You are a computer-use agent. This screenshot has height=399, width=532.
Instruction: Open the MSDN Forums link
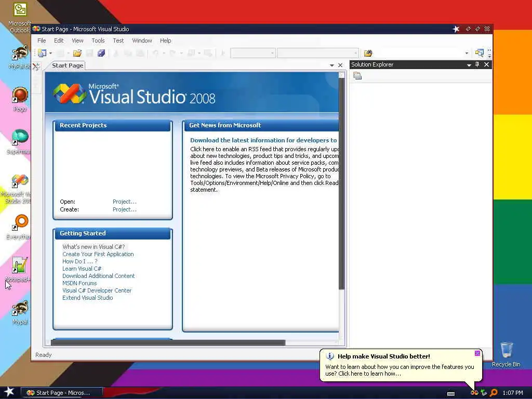click(79, 283)
